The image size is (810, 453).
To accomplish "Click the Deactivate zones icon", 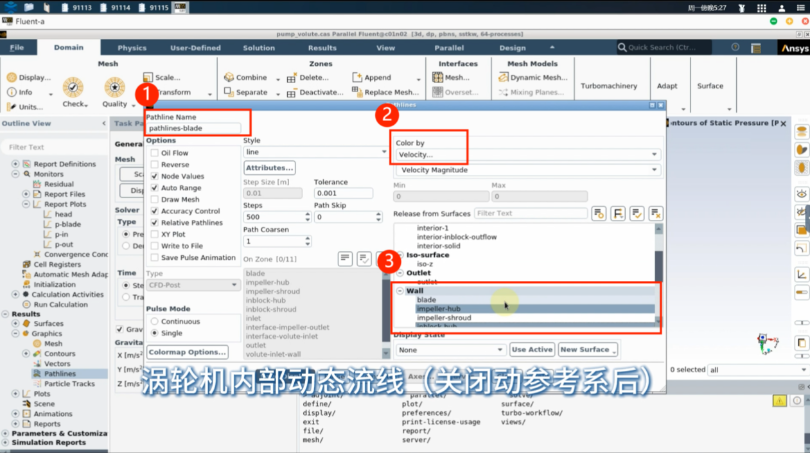I will click(x=291, y=92).
